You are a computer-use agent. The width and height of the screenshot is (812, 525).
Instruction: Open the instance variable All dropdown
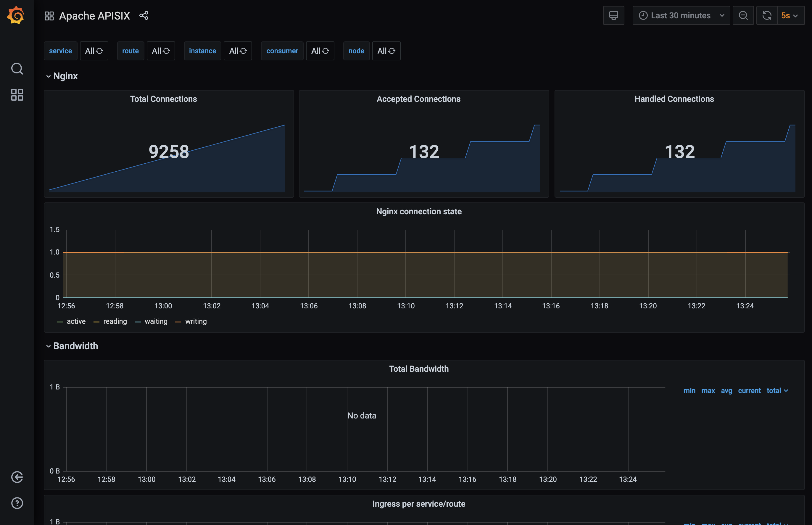[238, 51]
